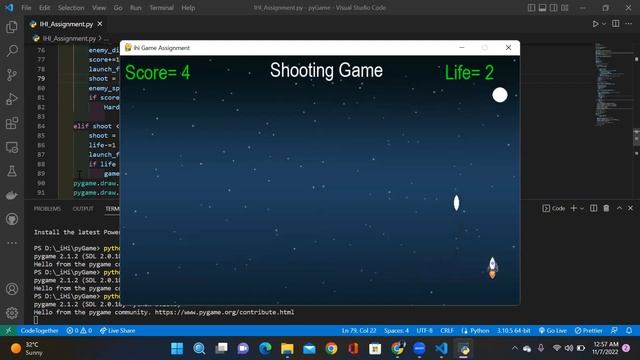640x360 pixels.
Task: Choose Python interpreter 3.10.5 64-bit
Action: (513, 331)
